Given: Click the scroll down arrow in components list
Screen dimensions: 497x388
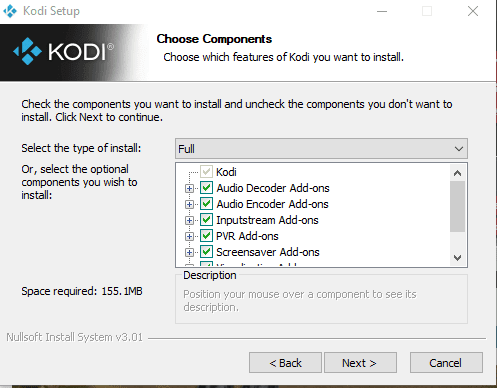Looking at the screenshot, I should (x=457, y=258).
